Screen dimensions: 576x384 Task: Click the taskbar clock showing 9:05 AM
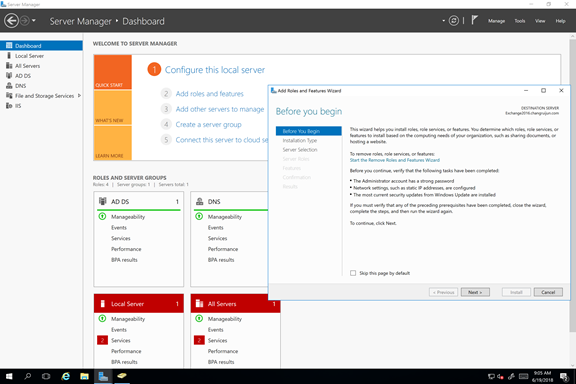click(x=542, y=376)
